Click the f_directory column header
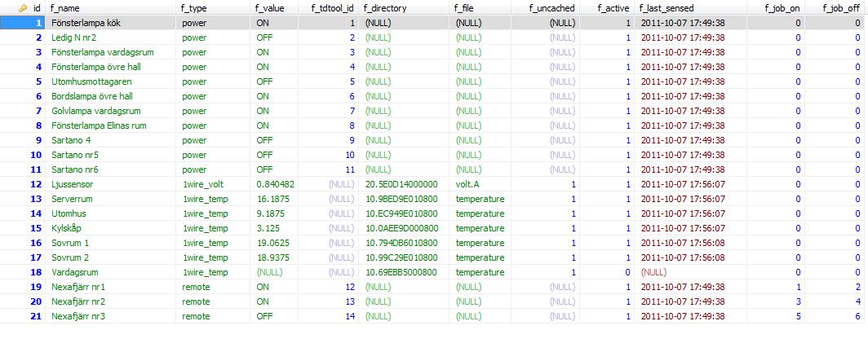868x352 pixels. tap(385, 8)
